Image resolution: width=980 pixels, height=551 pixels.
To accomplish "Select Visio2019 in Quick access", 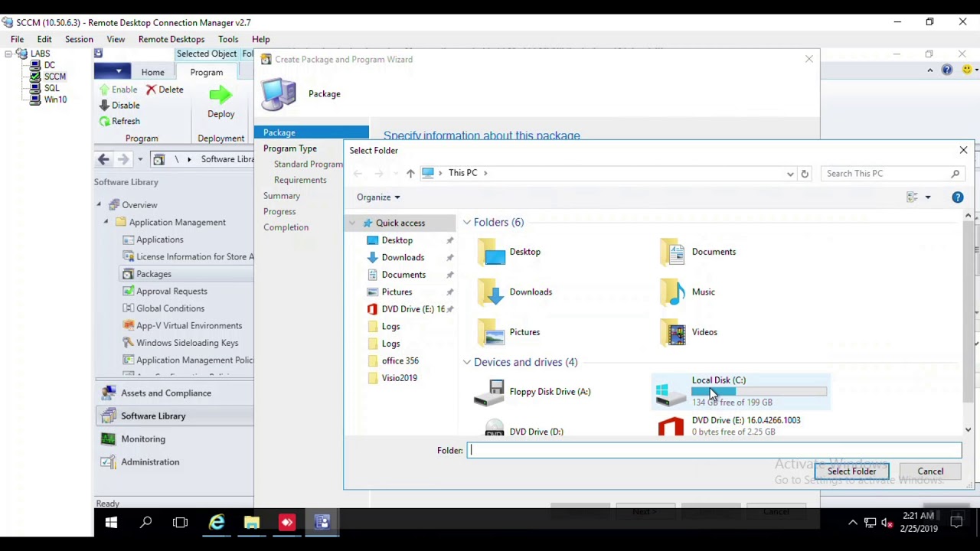I will (x=399, y=378).
